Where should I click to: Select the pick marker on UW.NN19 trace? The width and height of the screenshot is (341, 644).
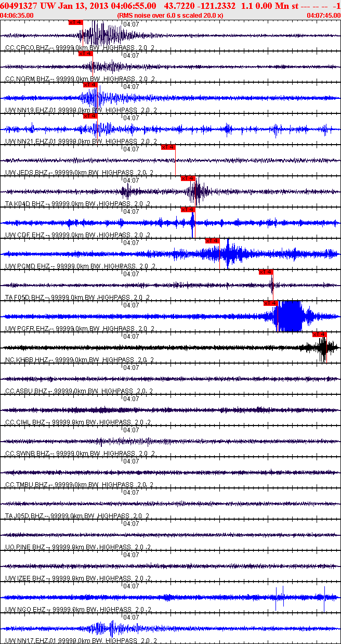[90, 85]
